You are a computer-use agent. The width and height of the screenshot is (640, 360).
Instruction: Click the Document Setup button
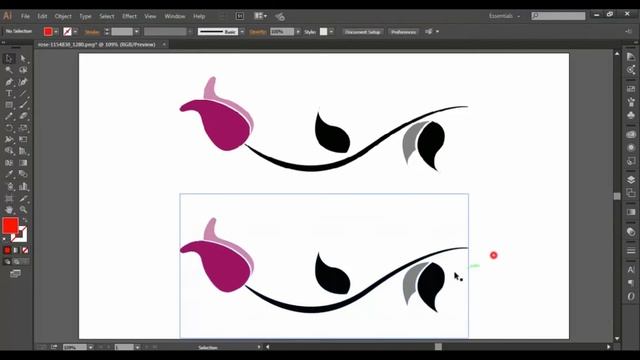pos(362,32)
